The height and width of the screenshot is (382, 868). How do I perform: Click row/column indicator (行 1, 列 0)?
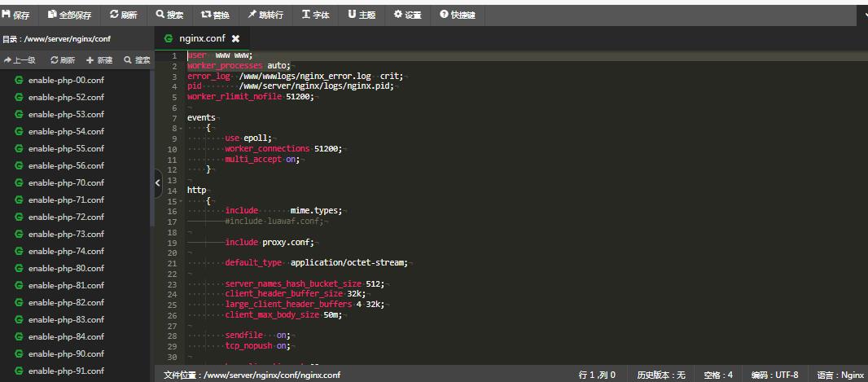tap(597, 375)
